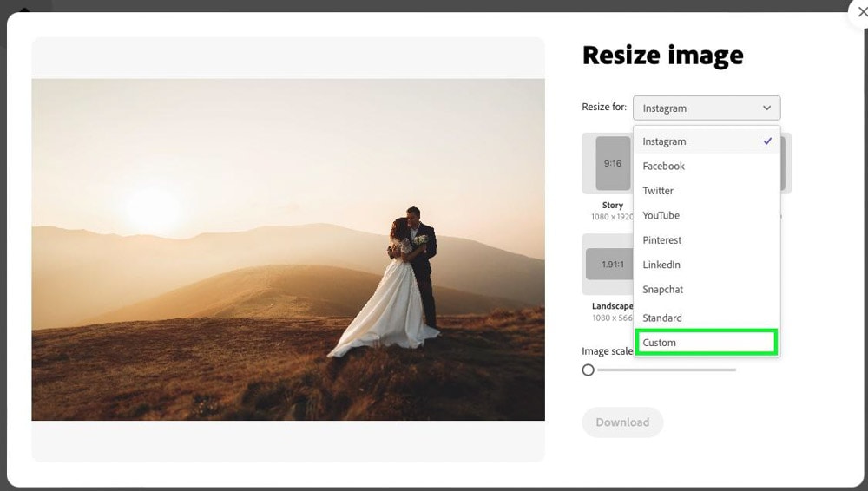Open the Resize for dropdown

coord(707,108)
